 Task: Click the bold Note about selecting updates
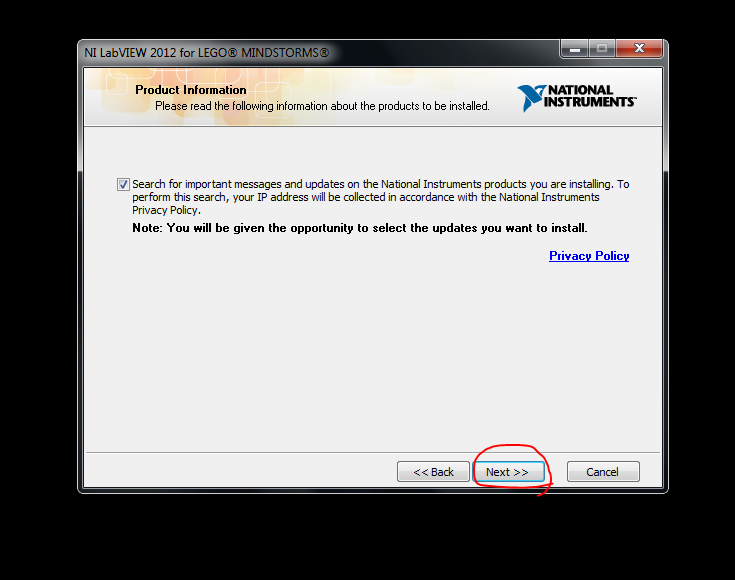tap(360, 228)
